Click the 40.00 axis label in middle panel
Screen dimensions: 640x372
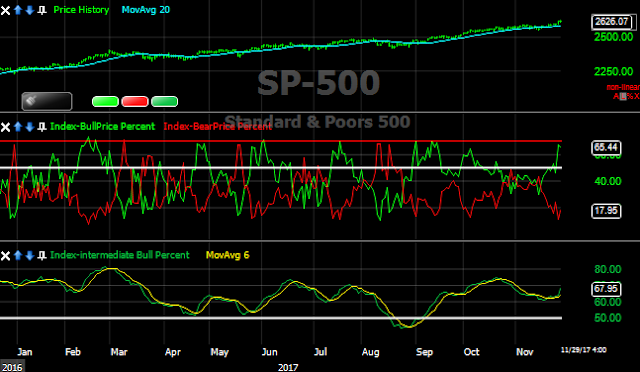(x=608, y=181)
